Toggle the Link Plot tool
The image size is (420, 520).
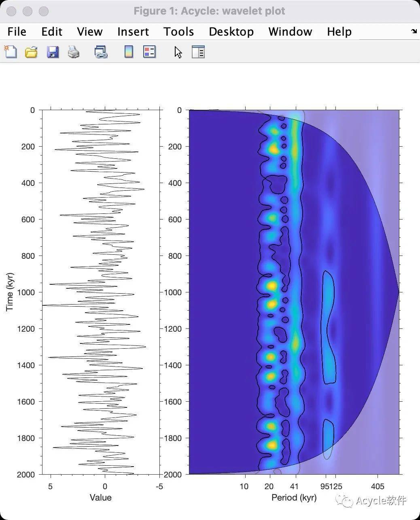(101, 52)
